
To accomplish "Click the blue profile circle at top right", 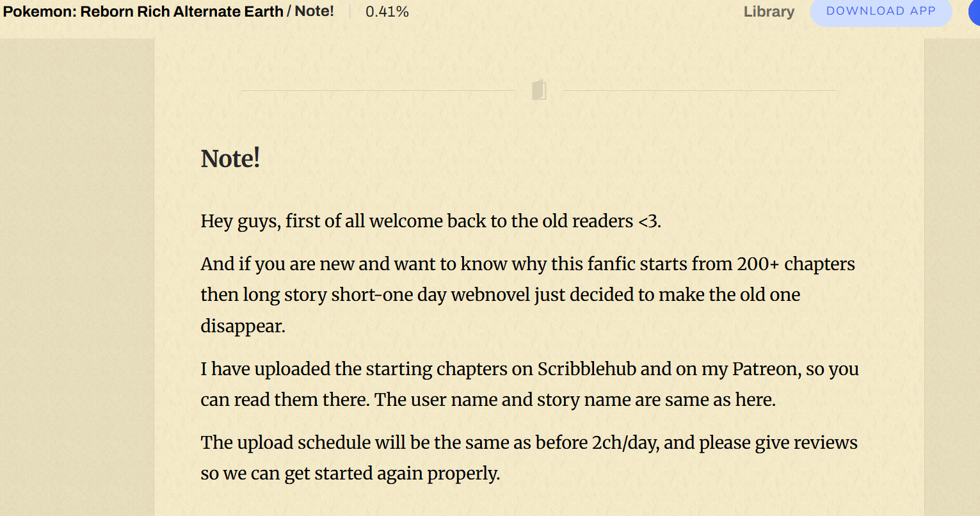I will pyautogui.click(x=976, y=12).
